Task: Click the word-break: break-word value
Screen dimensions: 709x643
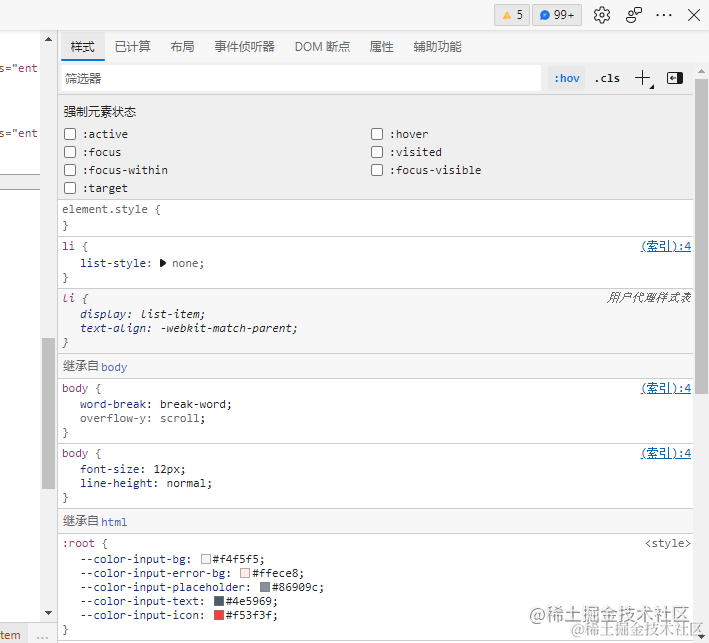Action: (x=193, y=404)
